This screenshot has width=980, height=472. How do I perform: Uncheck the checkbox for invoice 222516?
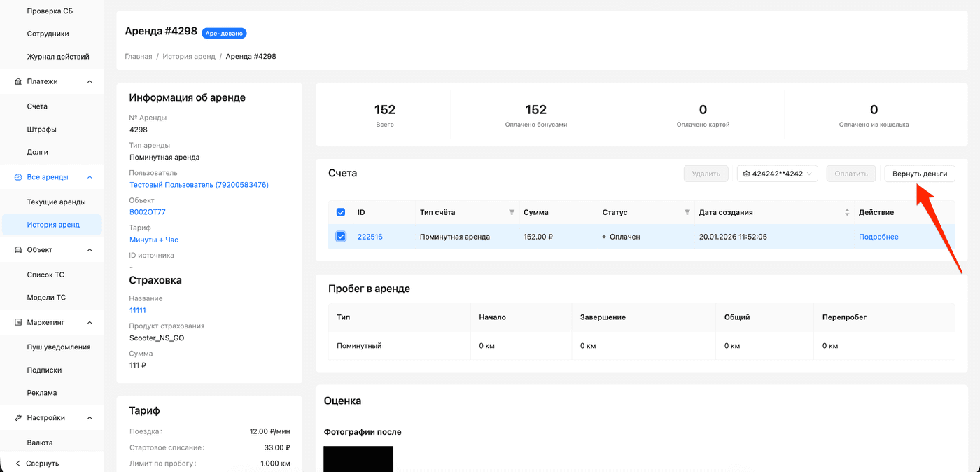[x=341, y=237]
